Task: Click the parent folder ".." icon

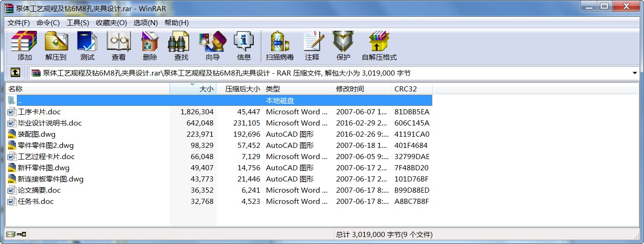Action: click(x=12, y=100)
